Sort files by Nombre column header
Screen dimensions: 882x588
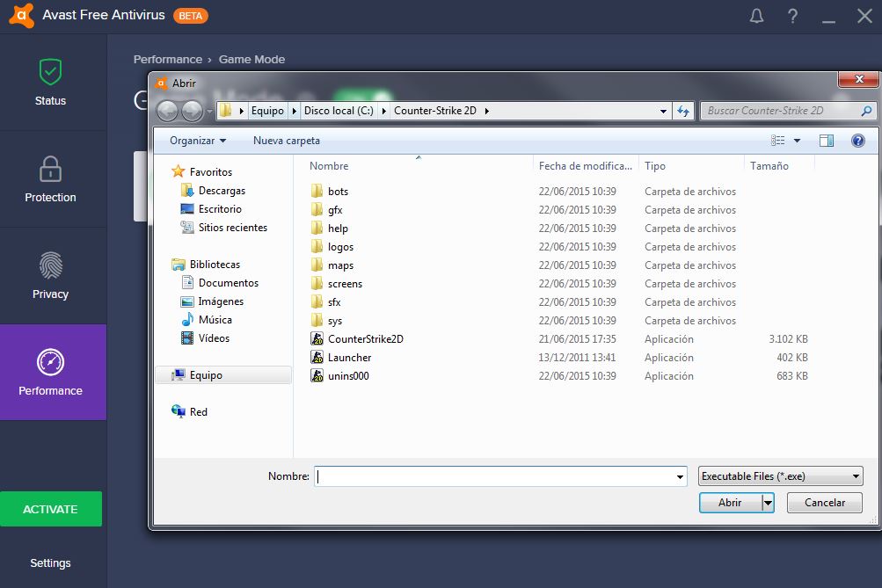click(330, 166)
